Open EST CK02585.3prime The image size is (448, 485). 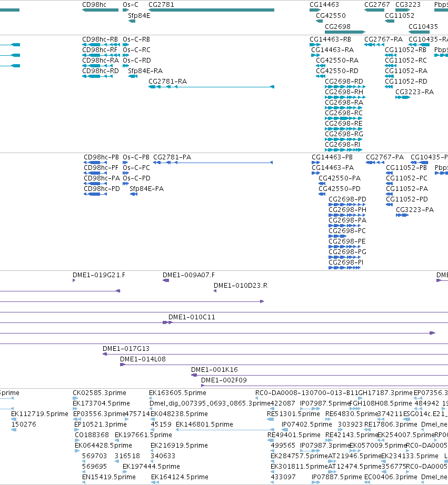(x=99, y=393)
